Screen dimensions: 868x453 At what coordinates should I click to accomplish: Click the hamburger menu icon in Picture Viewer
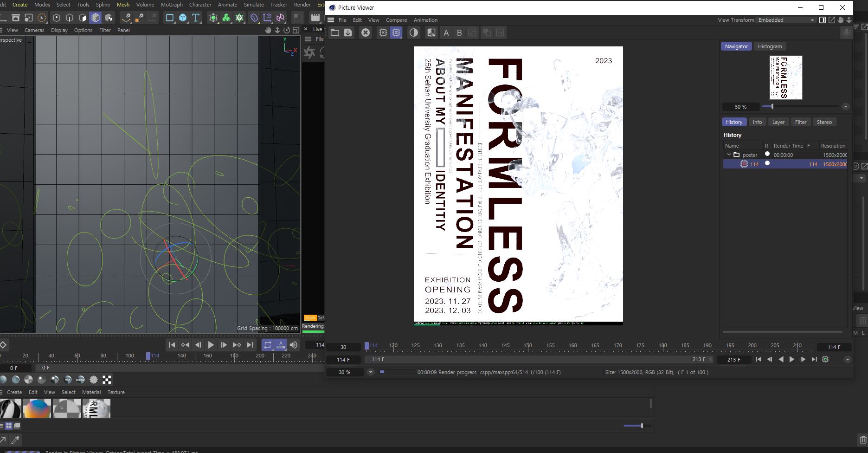tap(331, 20)
